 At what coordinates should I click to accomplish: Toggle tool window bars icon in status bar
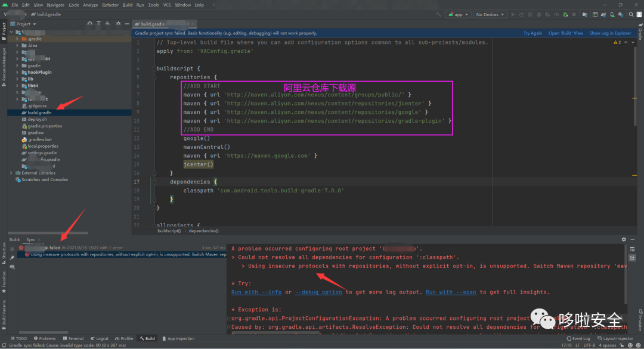pos(4,345)
